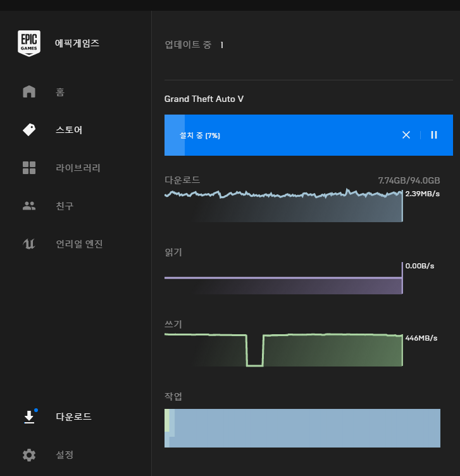Click the store price tag icon
The height and width of the screenshot is (476, 460).
[29, 130]
